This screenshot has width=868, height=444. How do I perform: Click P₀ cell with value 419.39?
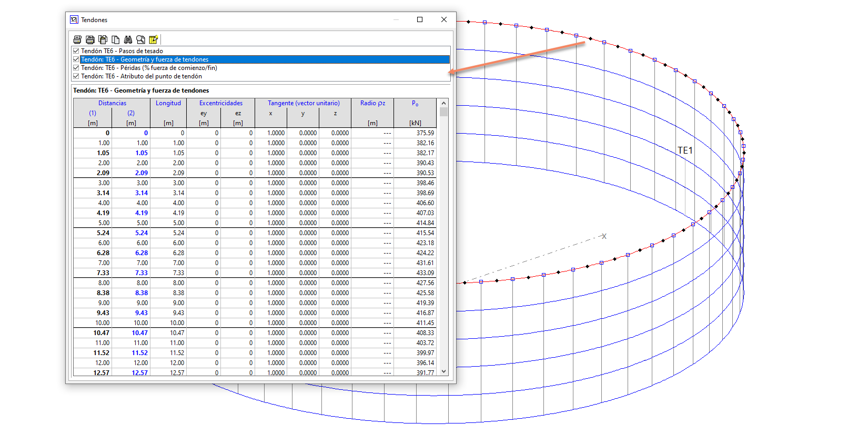tap(415, 303)
